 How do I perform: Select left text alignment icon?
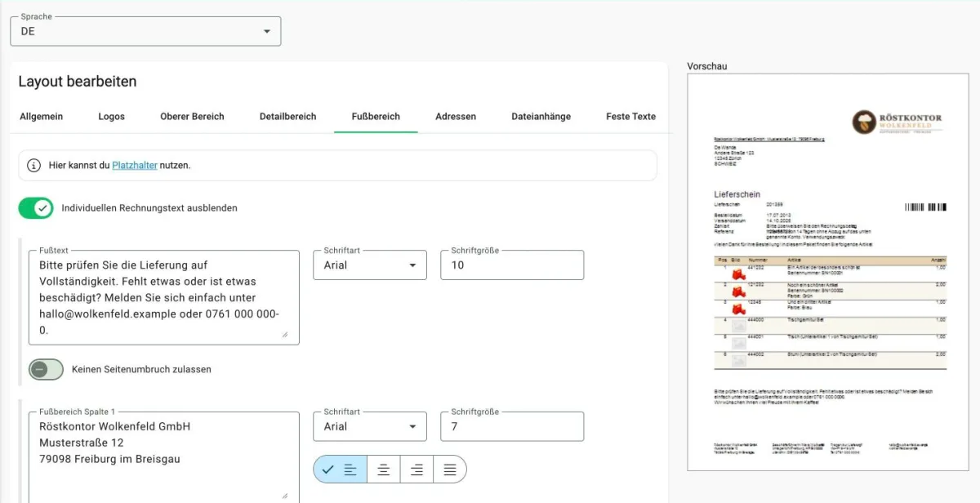[340, 470]
